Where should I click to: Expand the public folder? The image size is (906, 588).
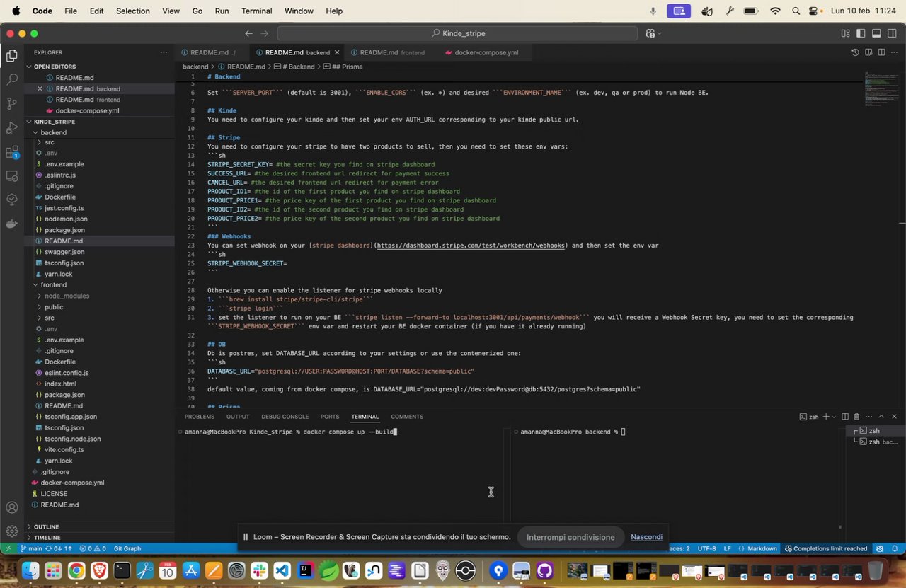(x=54, y=307)
